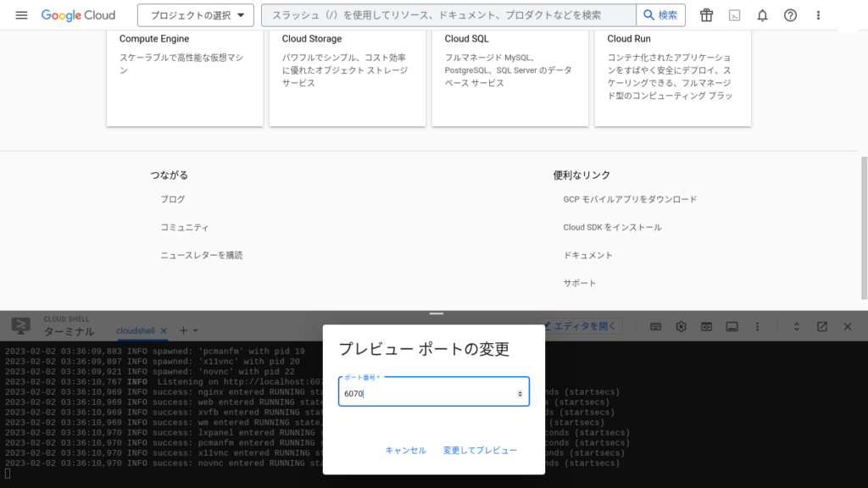Expand the new tab dropdown arrow beside plus
868x488 pixels.
pos(196,330)
